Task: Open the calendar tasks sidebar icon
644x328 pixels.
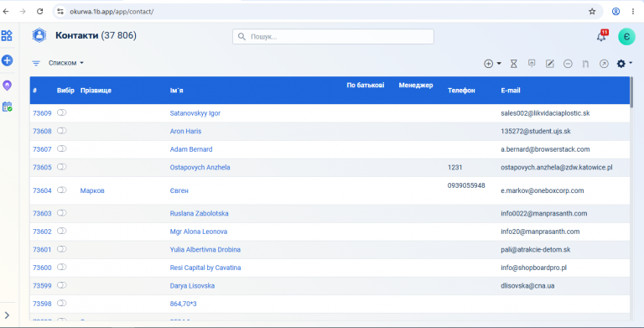Action: click(x=7, y=107)
